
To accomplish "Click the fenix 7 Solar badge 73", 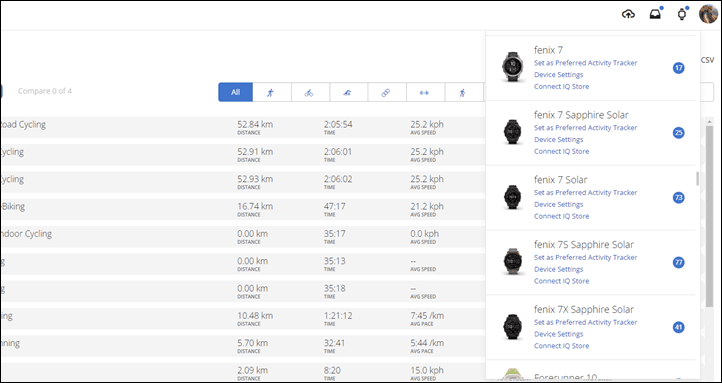I will pos(678,198).
